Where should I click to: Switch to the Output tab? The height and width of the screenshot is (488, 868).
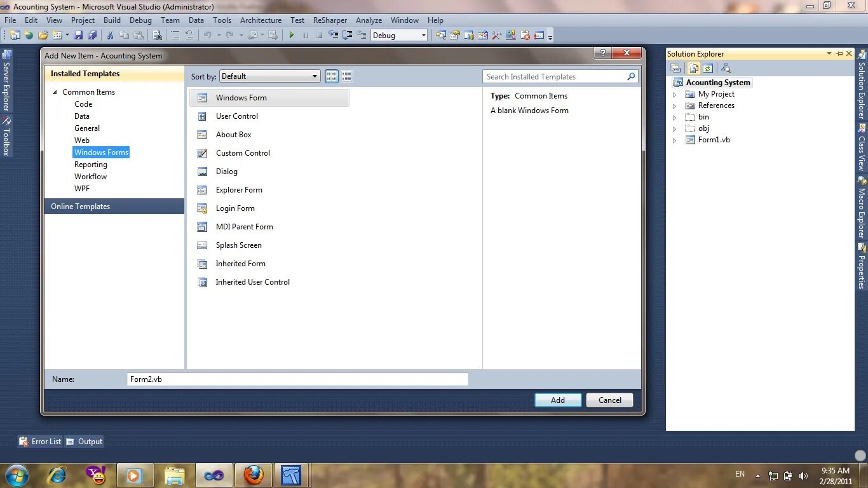(x=84, y=442)
